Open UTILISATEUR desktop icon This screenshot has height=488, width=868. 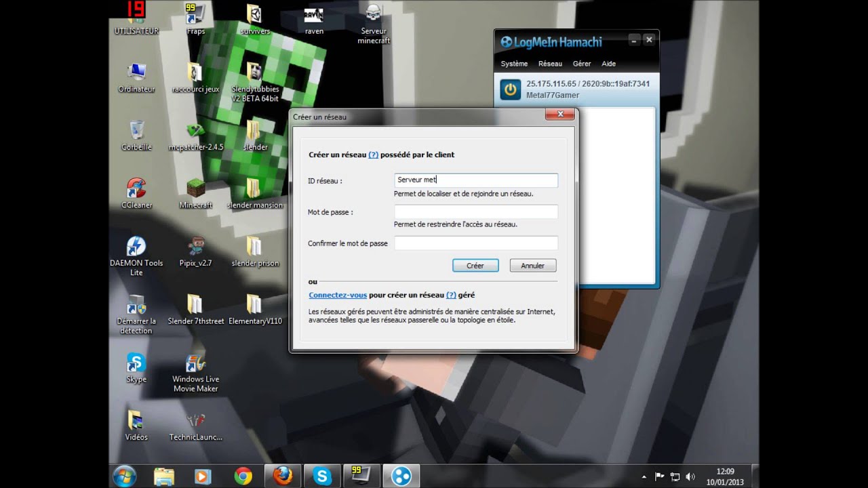136,19
